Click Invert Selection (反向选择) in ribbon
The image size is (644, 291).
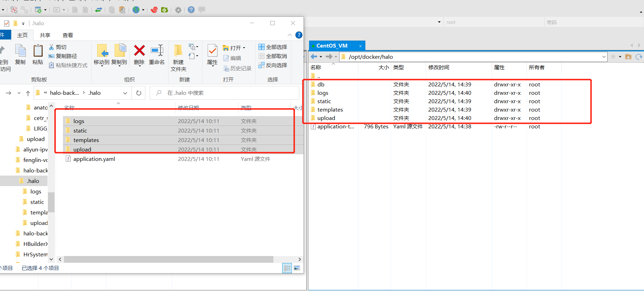coord(273,65)
